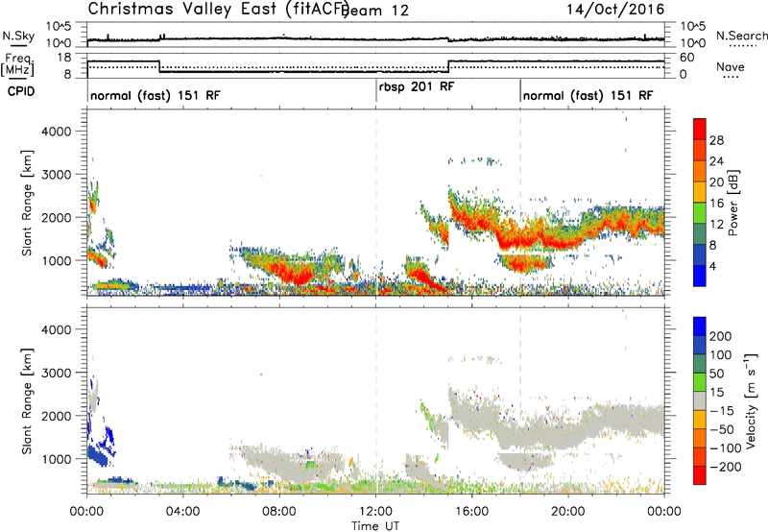768x532 pixels.
Task: Click the 'Freq. [MHz]' axis label
Action: click(x=18, y=64)
